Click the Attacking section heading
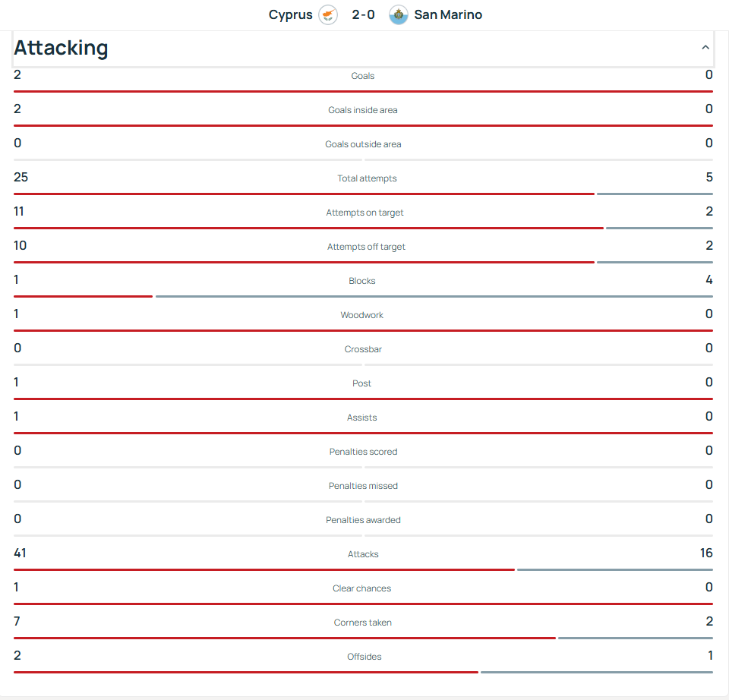This screenshot has height=700, width=729. click(62, 48)
